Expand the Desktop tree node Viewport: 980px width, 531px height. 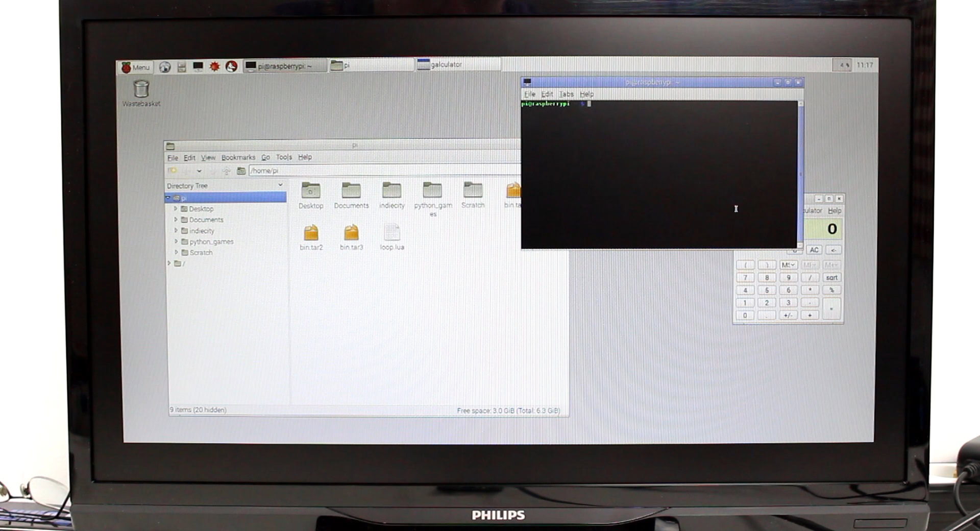tap(176, 208)
